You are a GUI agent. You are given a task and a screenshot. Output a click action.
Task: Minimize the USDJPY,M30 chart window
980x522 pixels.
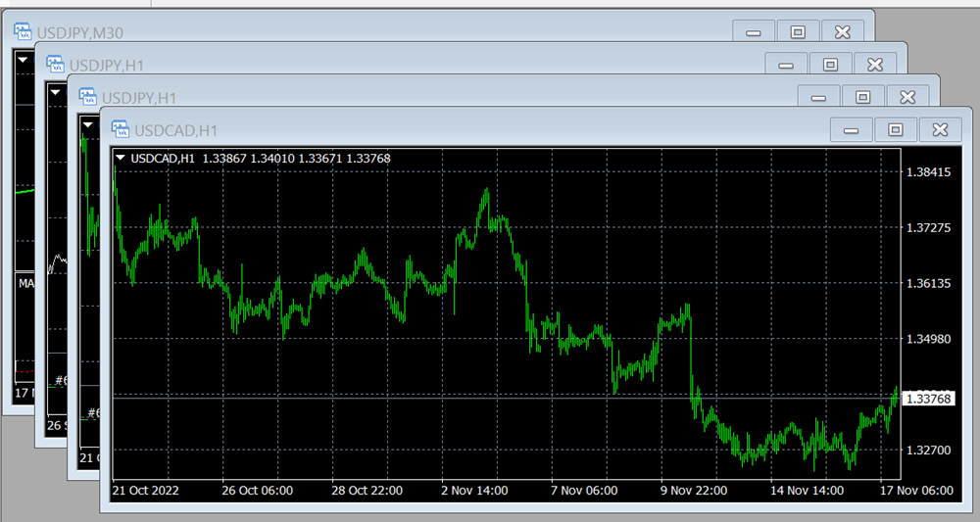click(x=753, y=32)
